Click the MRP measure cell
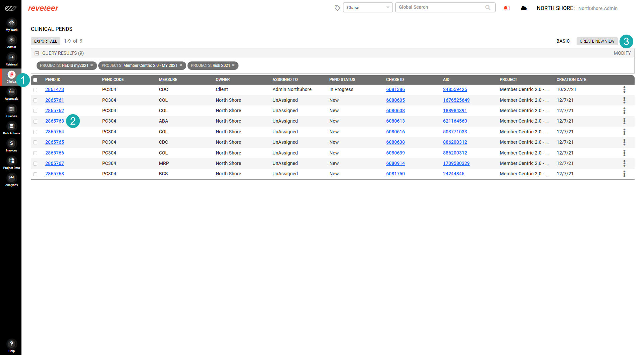 point(164,163)
